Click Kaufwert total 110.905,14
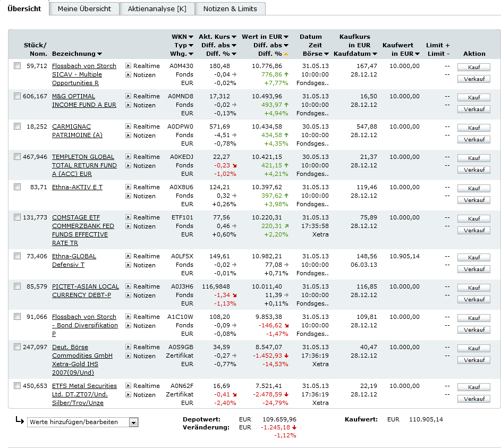Image resolution: width=501 pixels, height=448 pixels. tap(426, 419)
